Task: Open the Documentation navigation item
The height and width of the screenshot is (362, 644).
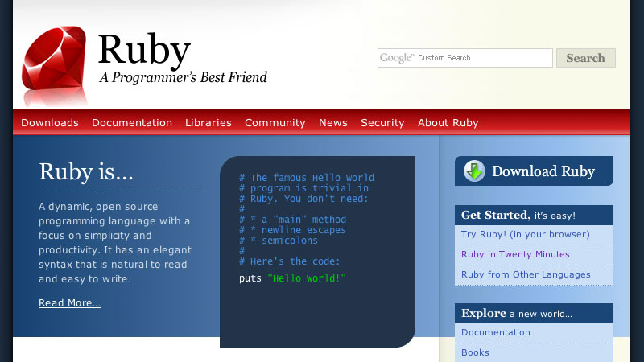Action: 132,123
